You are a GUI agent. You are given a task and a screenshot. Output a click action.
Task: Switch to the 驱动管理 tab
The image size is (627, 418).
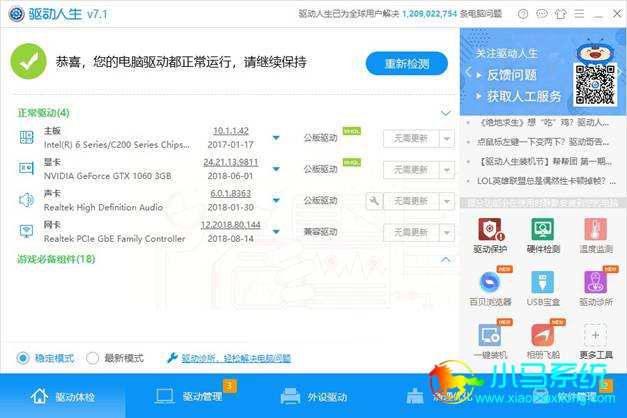[x=188, y=396]
